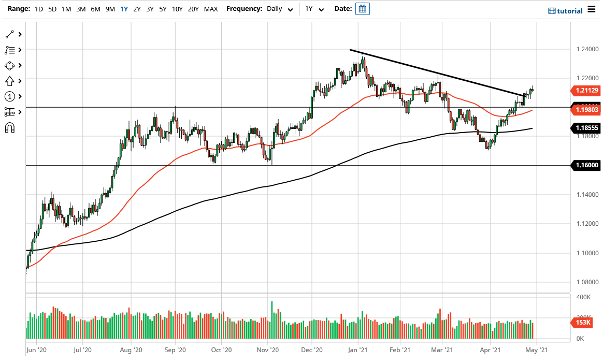Image resolution: width=603 pixels, height=364 pixels.
Task: Open the date picker calendar icon
Action: 362,8
